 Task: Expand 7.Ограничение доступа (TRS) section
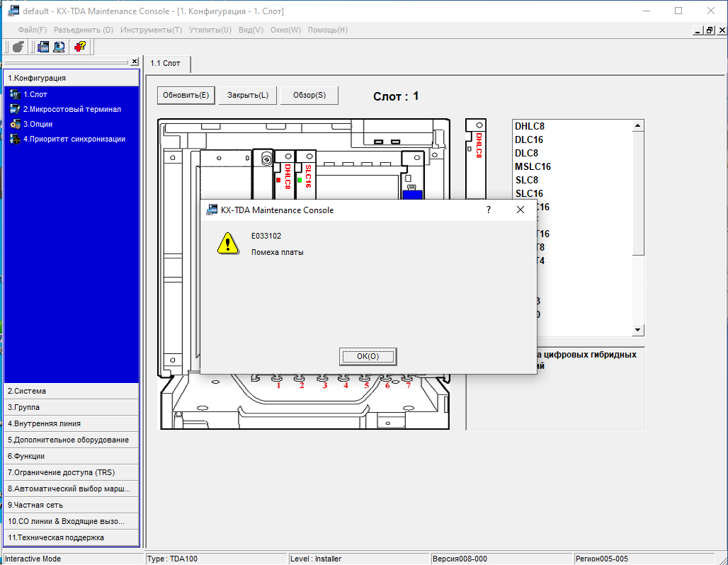coord(72,472)
